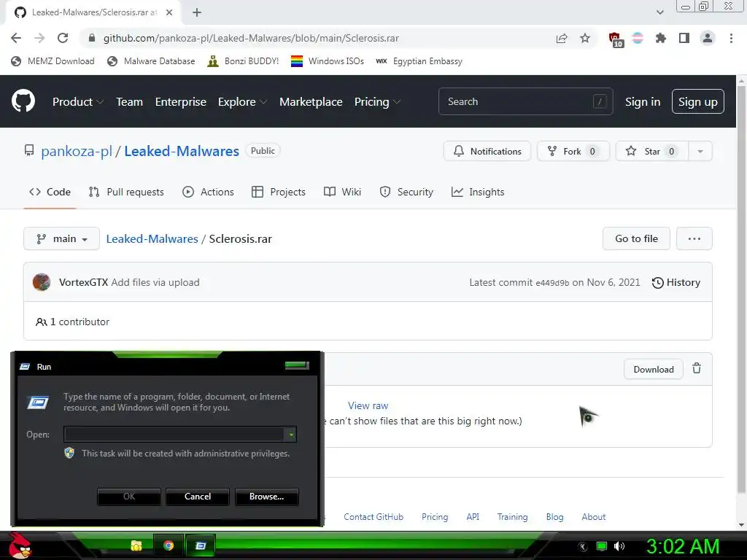Open the Extensions puzzle piece icon

coord(661,38)
